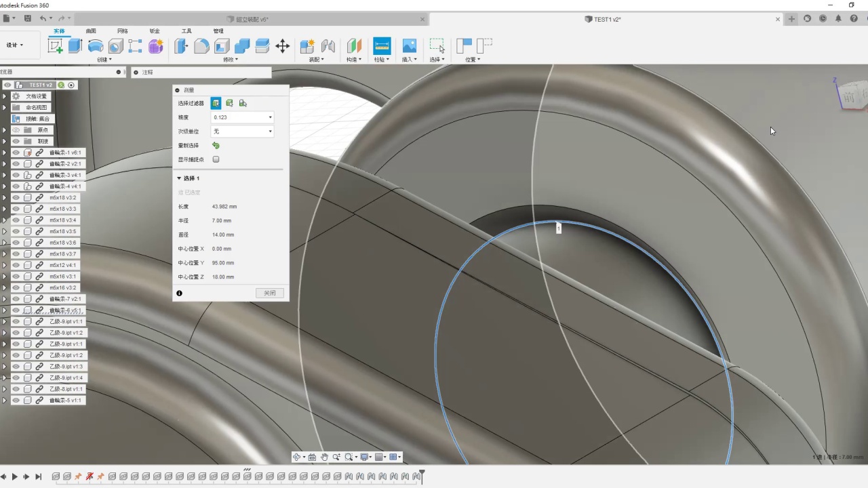Click the Look At tool in navigation bar
The height and width of the screenshot is (488, 868).
[x=312, y=457]
